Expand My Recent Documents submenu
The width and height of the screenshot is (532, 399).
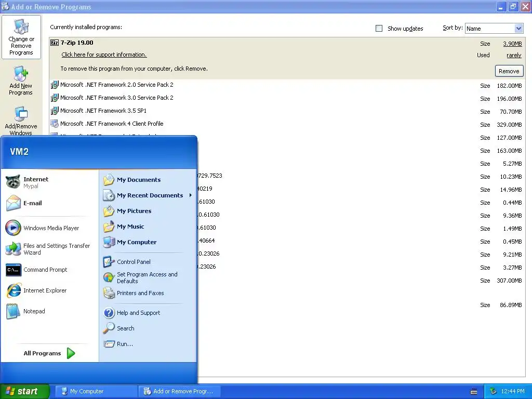148,195
